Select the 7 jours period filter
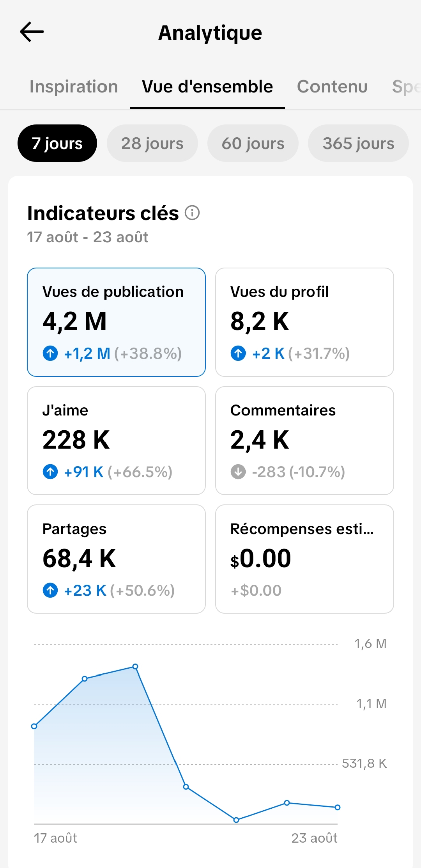The width and height of the screenshot is (421, 868). 57,143
